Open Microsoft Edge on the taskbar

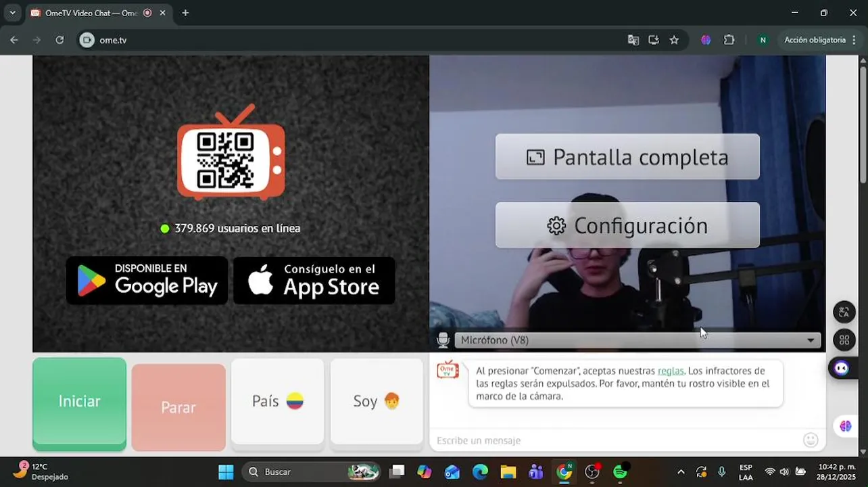point(480,471)
